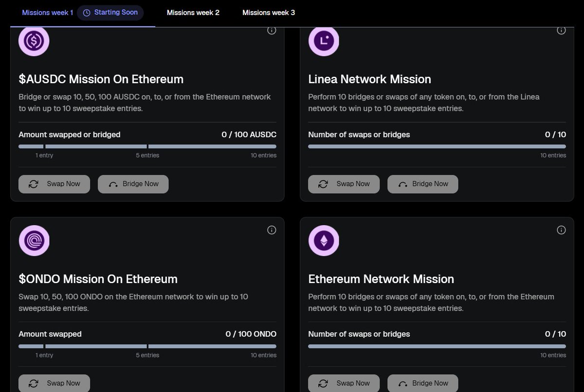584x392 pixels.
Task: Click the ONDO mission description text
Action: (x=133, y=303)
